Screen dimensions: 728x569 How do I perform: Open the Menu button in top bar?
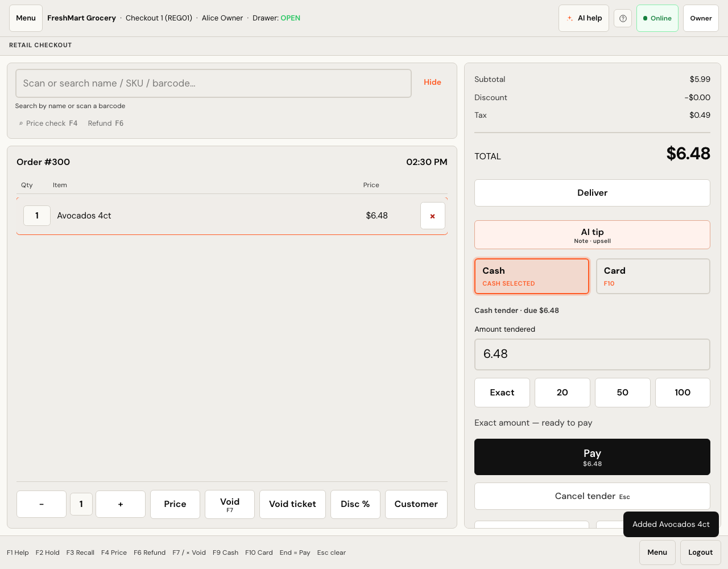pyautogui.click(x=26, y=18)
